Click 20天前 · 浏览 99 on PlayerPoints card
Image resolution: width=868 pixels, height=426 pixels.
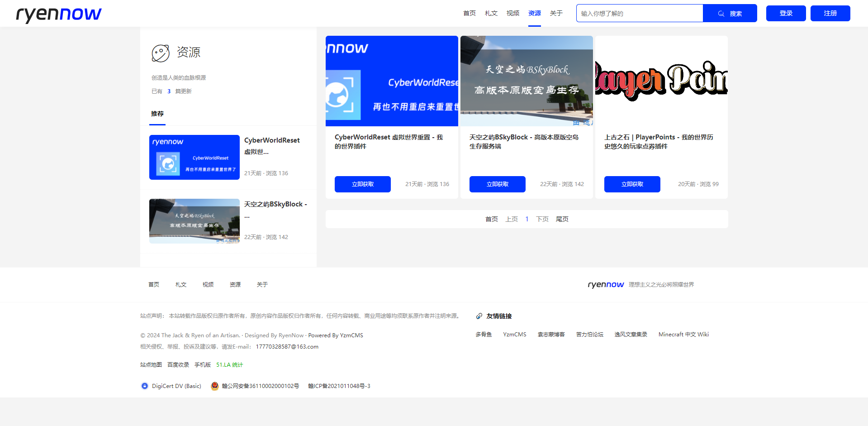pyautogui.click(x=698, y=184)
